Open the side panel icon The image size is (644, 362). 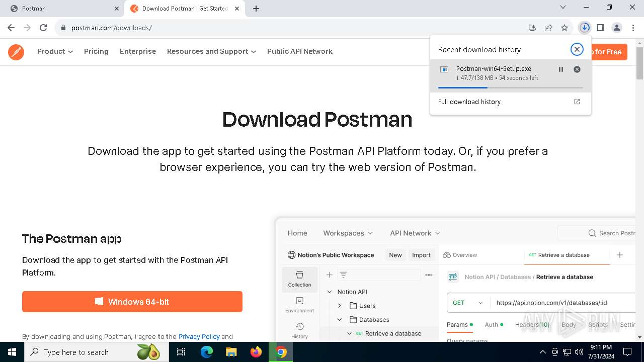601,28
